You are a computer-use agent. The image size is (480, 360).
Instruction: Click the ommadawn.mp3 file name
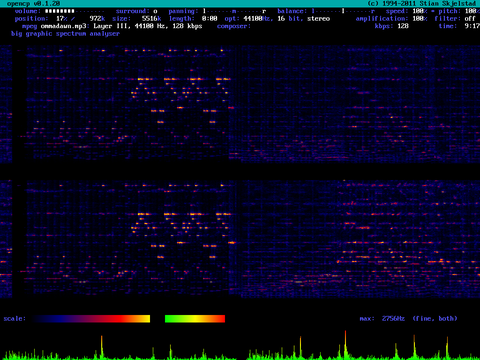(x=63, y=26)
